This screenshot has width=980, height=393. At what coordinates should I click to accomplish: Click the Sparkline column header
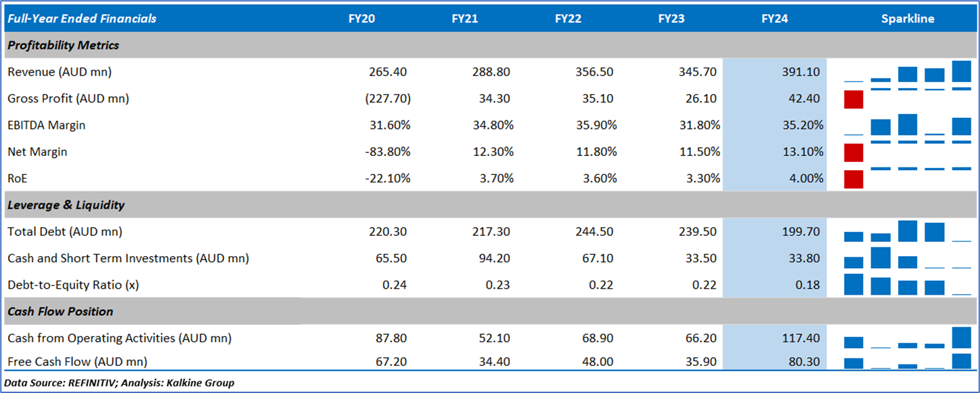coord(908,19)
